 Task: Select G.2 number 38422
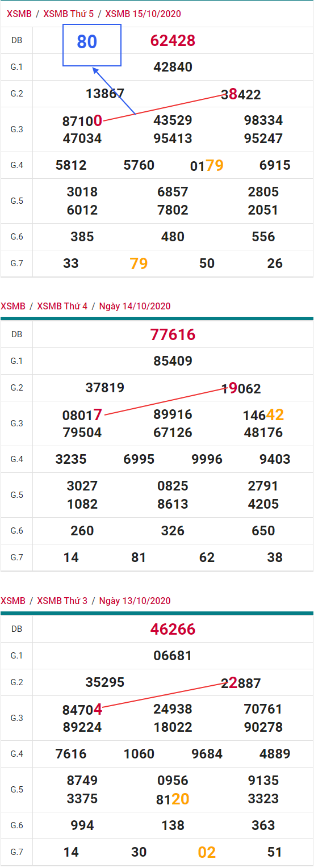[x=241, y=95]
